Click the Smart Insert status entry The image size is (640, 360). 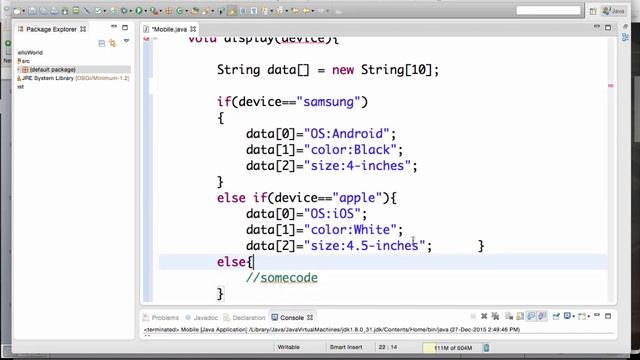click(x=346, y=347)
